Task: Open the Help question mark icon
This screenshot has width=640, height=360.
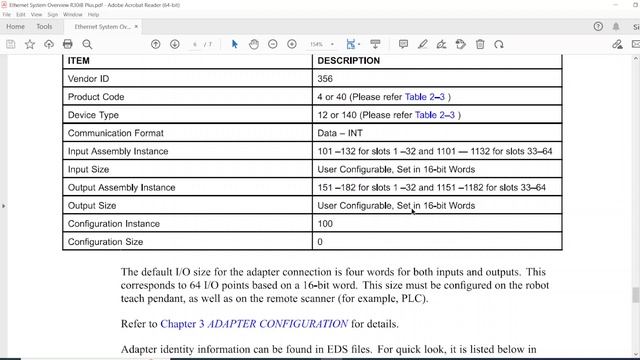Action: 598,27
